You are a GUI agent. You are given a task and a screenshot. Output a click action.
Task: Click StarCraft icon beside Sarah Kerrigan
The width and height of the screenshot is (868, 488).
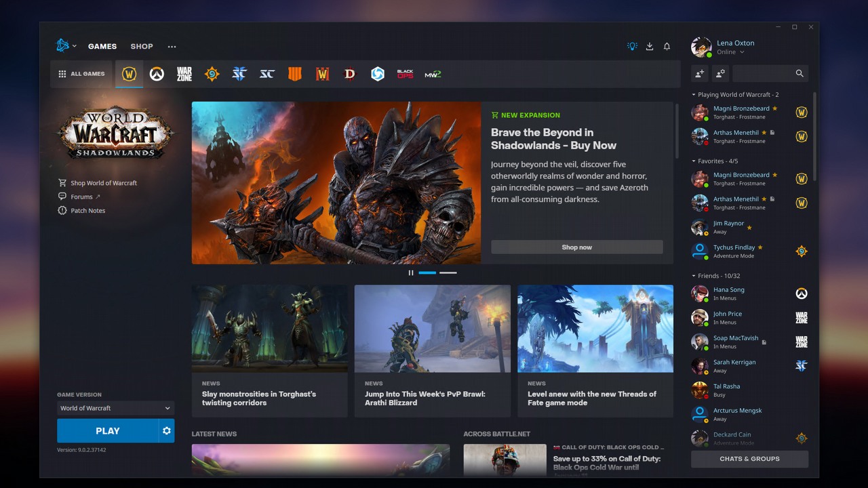802,366
